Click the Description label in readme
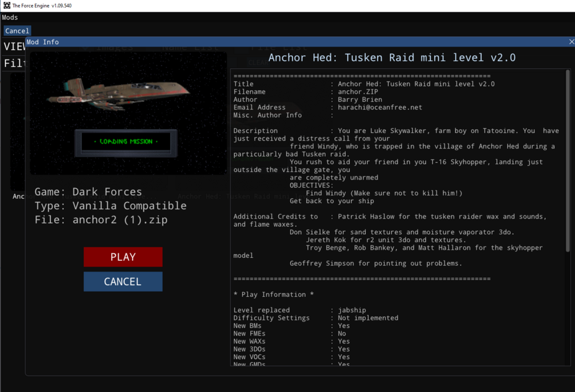Screen dimensions: 575x392 (x=256, y=130)
